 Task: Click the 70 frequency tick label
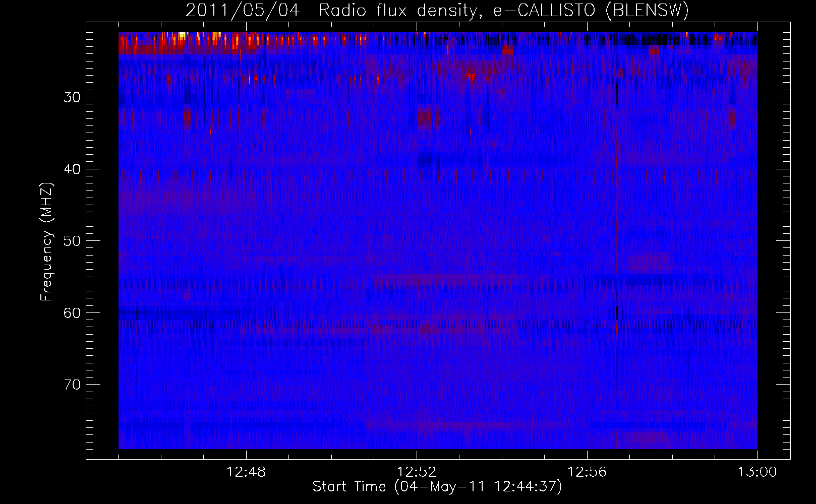click(x=72, y=385)
